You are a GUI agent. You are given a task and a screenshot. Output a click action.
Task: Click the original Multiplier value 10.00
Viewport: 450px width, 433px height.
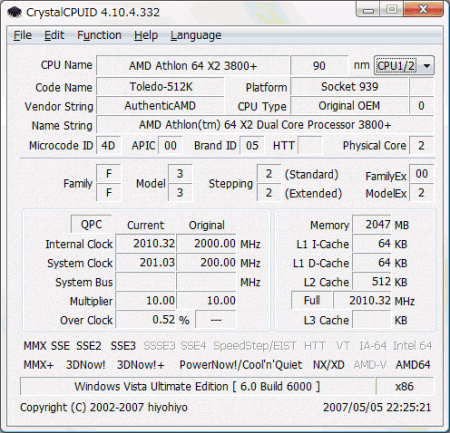(206, 300)
